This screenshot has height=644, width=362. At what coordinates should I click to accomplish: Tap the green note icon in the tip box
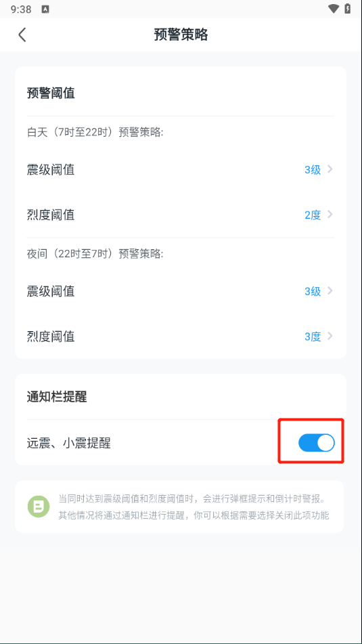pos(39,507)
